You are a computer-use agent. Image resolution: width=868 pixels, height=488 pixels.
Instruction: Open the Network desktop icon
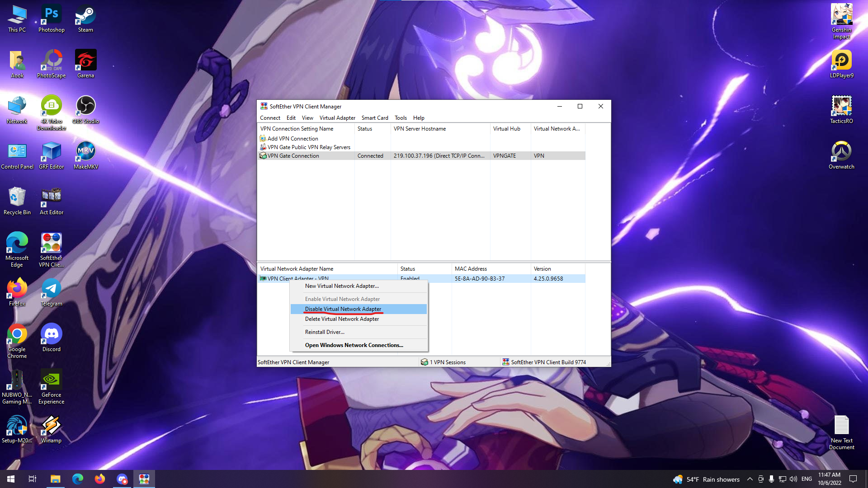[17, 110]
